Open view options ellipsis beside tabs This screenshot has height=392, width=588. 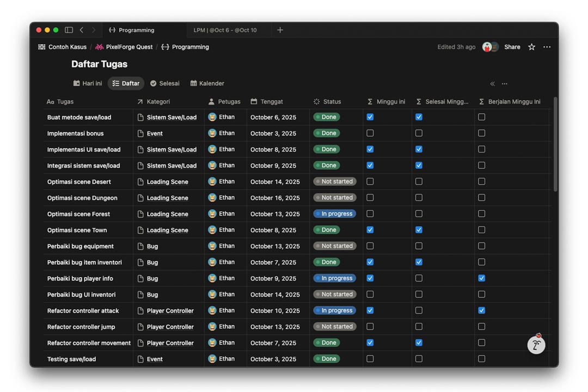505,84
